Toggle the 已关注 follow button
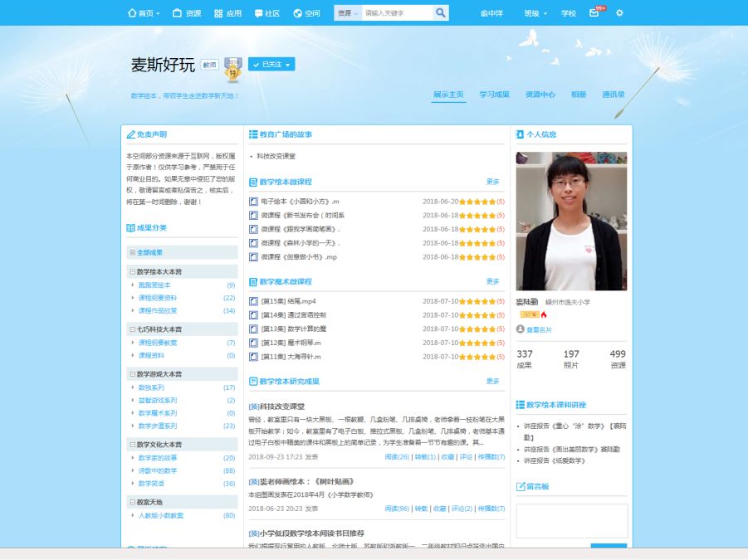Screen dimensions: 748x560 pyautogui.click(x=271, y=65)
